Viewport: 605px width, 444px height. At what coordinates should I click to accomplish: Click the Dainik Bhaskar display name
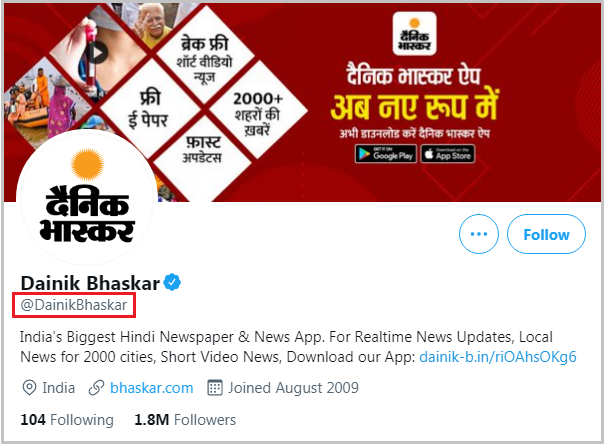tap(90, 283)
